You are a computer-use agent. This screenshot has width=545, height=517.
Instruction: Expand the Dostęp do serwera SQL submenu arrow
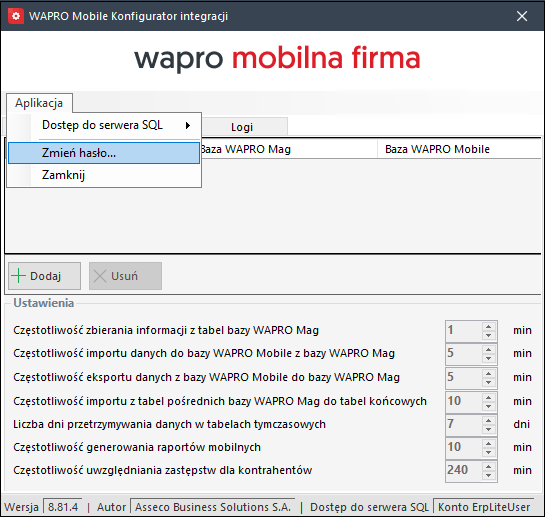(x=188, y=125)
